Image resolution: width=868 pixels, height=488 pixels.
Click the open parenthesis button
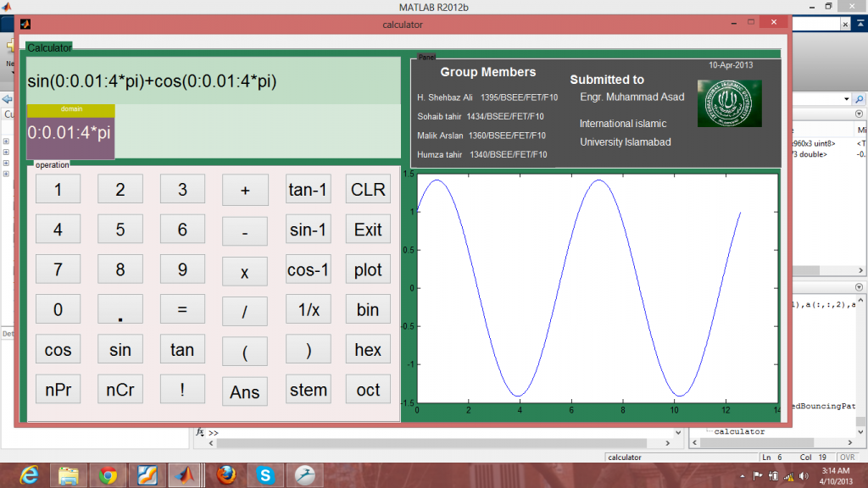coord(245,352)
